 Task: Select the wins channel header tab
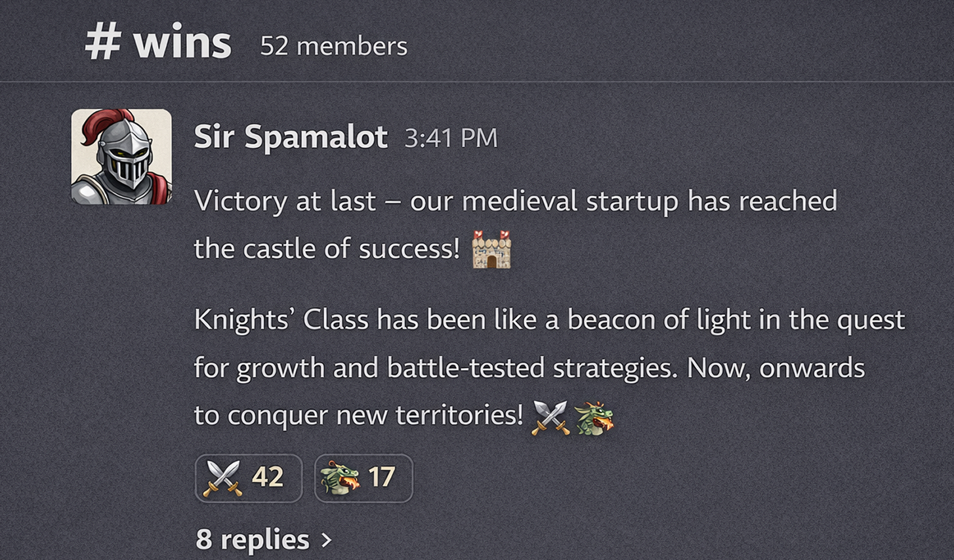click(x=157, y=41)
